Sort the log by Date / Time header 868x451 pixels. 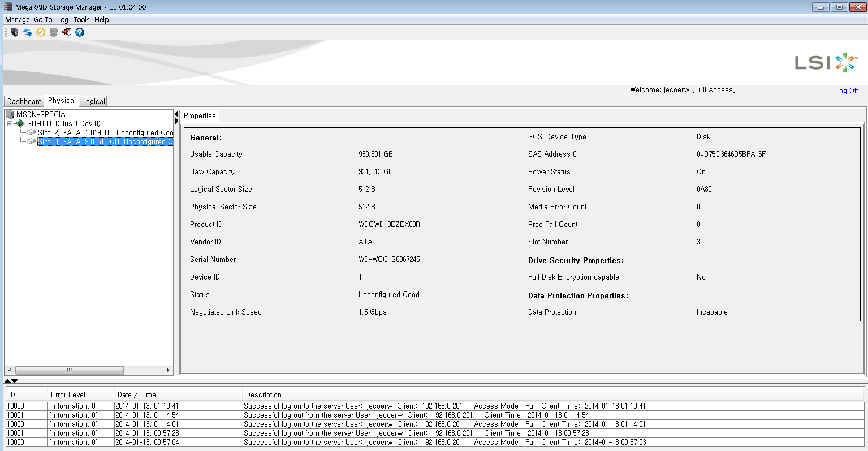[x=178, y=394]
